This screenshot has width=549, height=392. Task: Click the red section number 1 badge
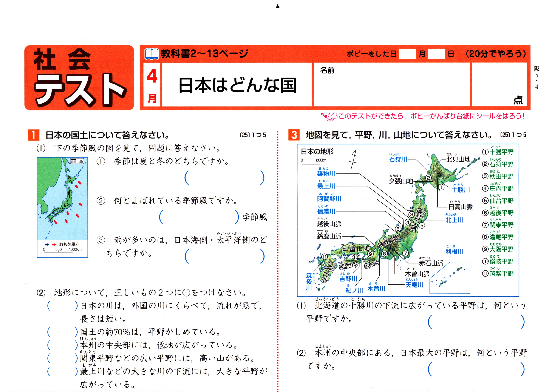coord(34,135)
